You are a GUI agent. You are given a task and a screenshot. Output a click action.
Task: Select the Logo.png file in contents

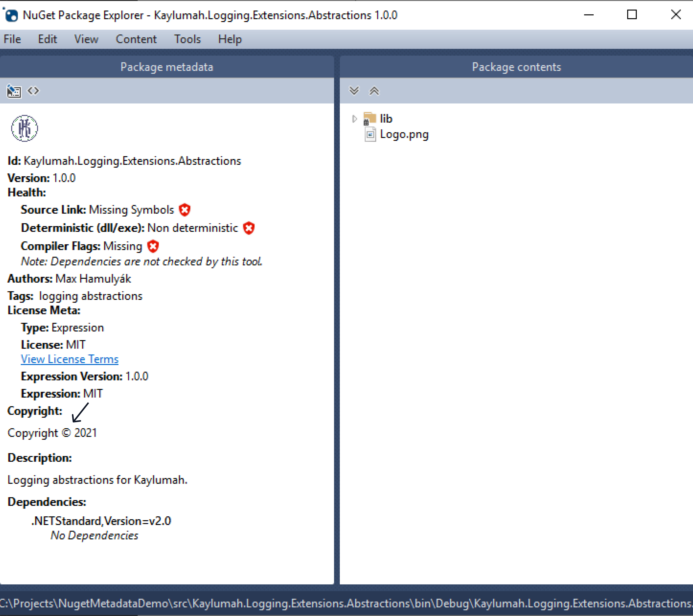pyautogui.click(x=404, y=135)
